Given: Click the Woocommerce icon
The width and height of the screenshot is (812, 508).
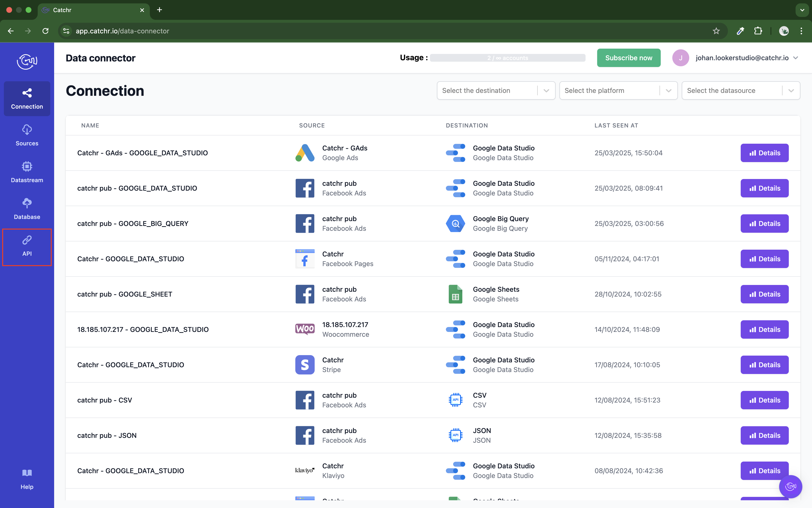Looking at the screenshot, I should coord(305,329).
